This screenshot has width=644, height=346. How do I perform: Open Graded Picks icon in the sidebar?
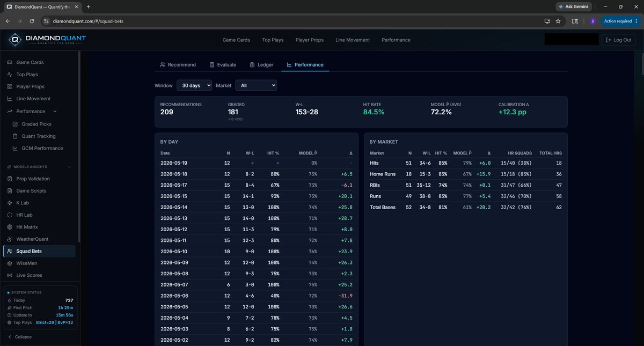16,124
